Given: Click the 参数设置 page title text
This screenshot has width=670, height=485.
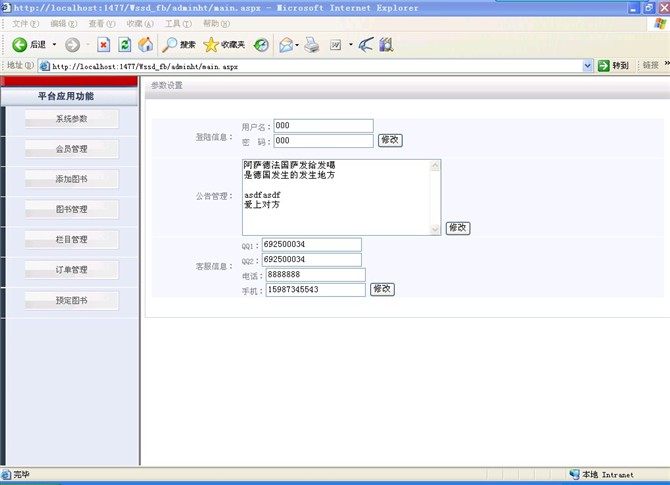Looking at the screenshot, I should (167, 85).
